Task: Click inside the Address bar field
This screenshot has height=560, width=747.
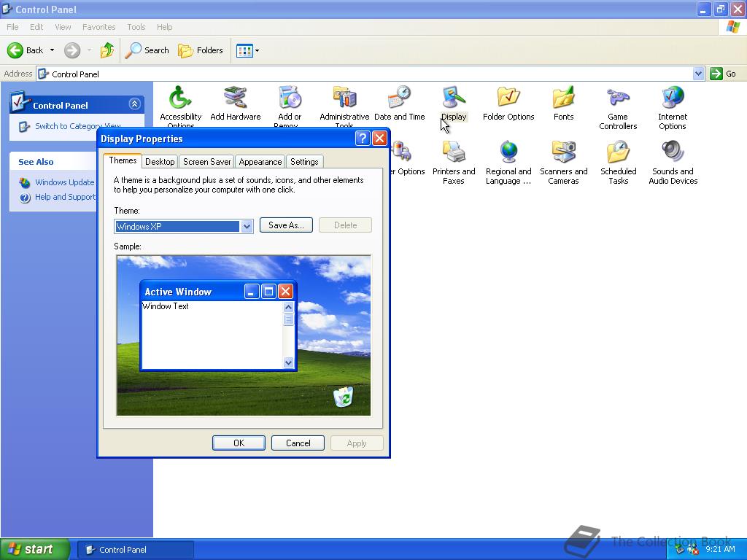Action: tap(365, 74)
